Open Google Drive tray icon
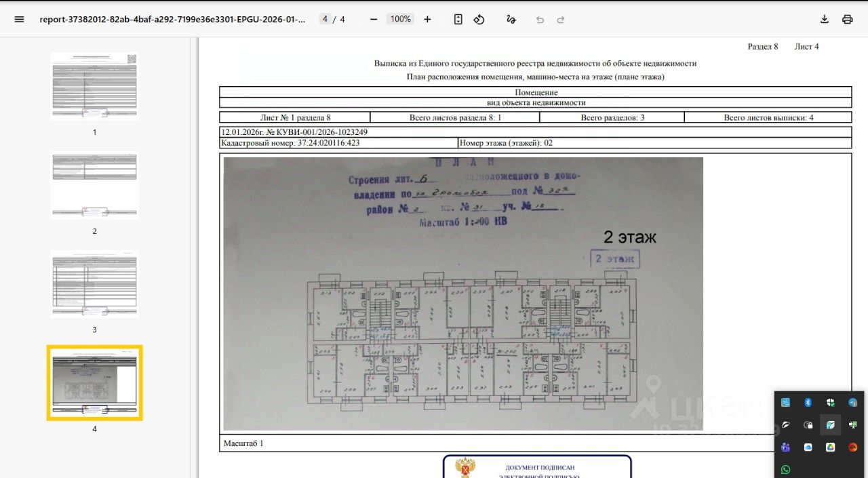The width and height of the screenshot is (868, 478). [x=831, y=447]
